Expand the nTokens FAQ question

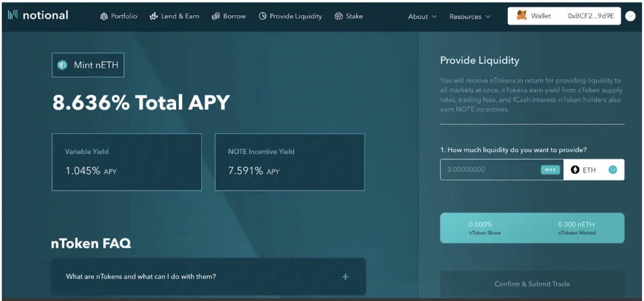pyautogui.click(x=345, y=277)
